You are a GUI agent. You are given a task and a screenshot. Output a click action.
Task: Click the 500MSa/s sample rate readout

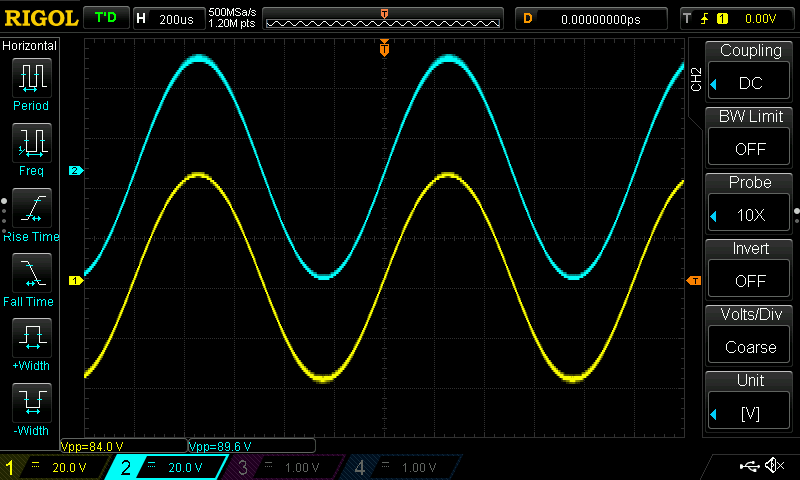[232, 13]
